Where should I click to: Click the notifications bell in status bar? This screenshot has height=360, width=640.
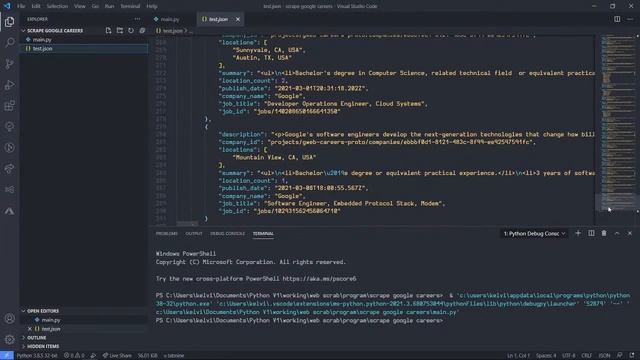tap(632, 356)
